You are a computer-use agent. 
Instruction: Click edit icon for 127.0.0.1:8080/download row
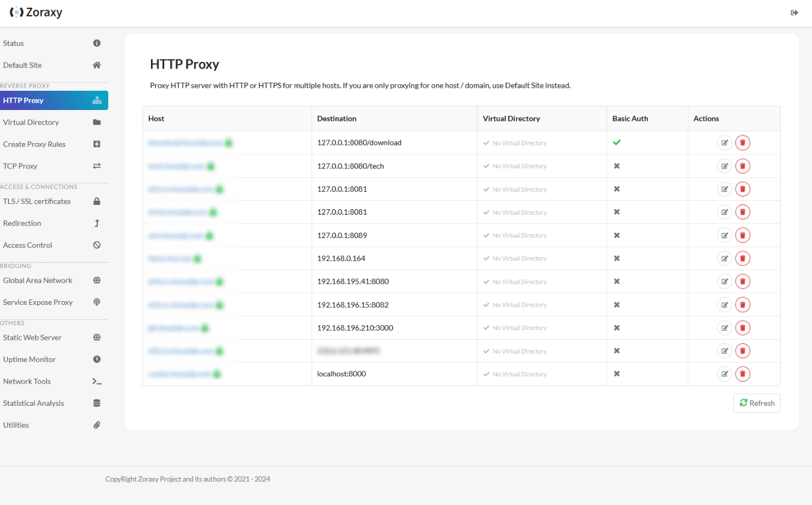coord(725,143)
